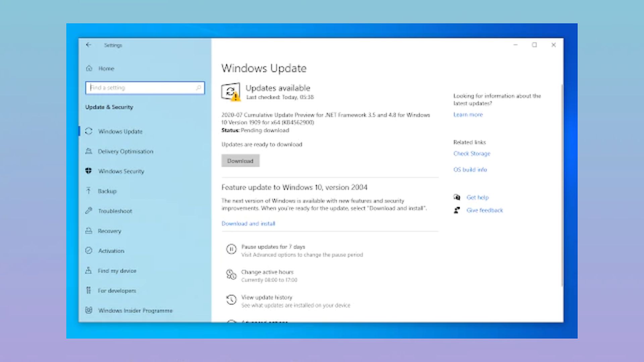The width and height of the screenshot is (644, 362).
Task: Click the Delivery Optimisation icon
Action: [x=89, y=151]
